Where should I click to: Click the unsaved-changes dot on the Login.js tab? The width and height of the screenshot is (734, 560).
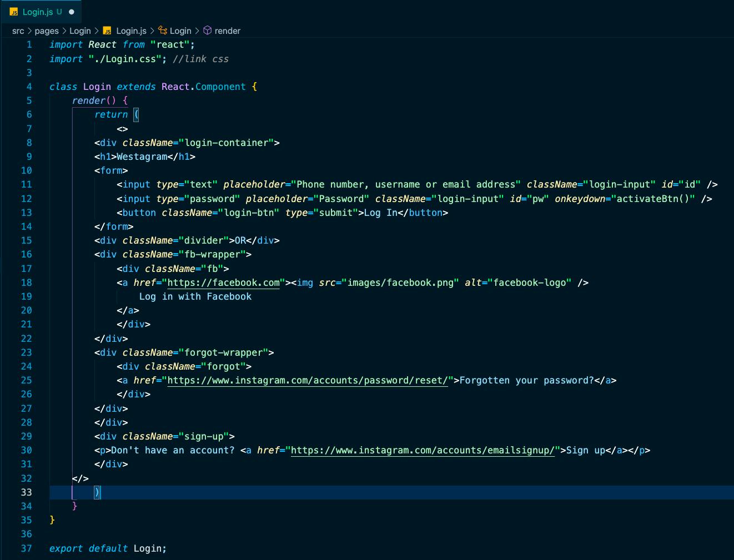[x=72, y=12]
